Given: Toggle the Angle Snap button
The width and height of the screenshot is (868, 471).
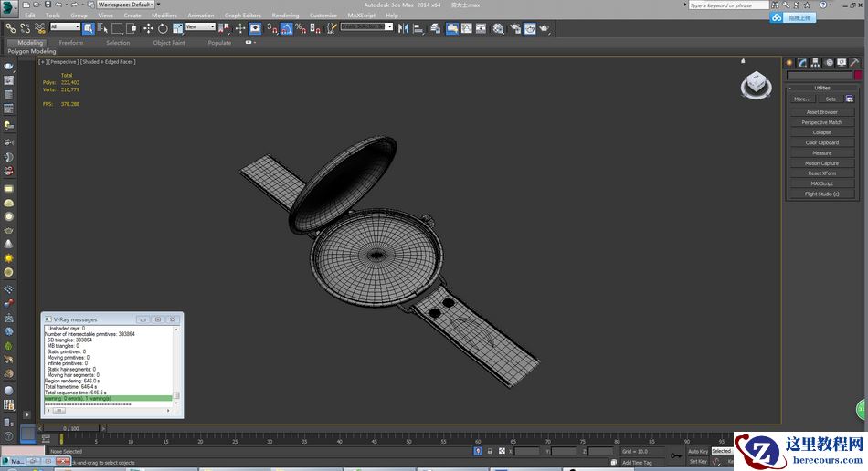Looking at the screenshot, I should click(286, 28).
